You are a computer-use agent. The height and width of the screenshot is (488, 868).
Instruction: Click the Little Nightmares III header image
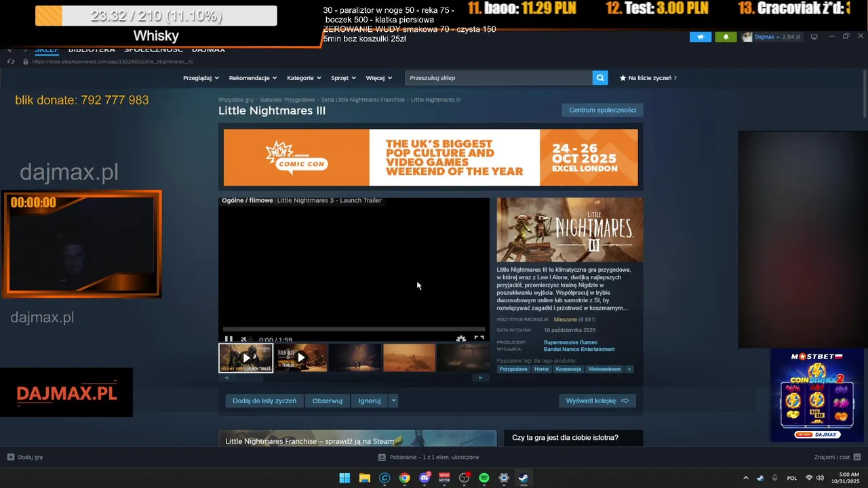point(570,230)
